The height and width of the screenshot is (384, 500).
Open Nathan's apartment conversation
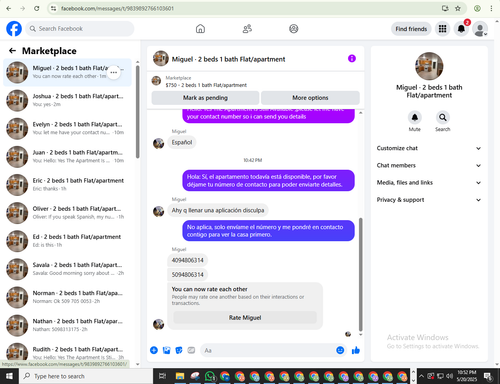[x=67, y=325]
